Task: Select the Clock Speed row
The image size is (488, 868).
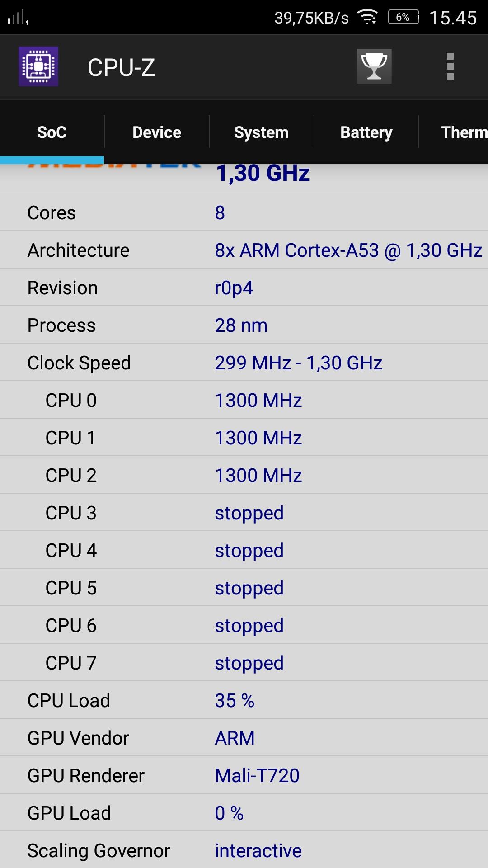Action: coord(244,363)
